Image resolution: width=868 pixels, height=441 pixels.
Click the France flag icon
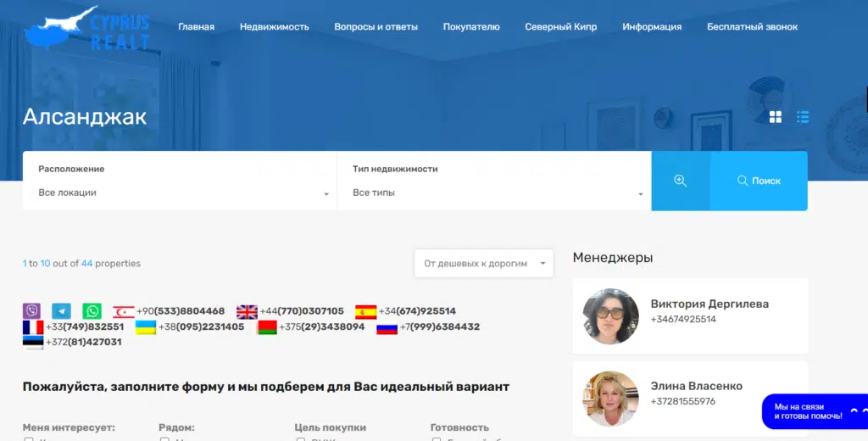point(33,327)
